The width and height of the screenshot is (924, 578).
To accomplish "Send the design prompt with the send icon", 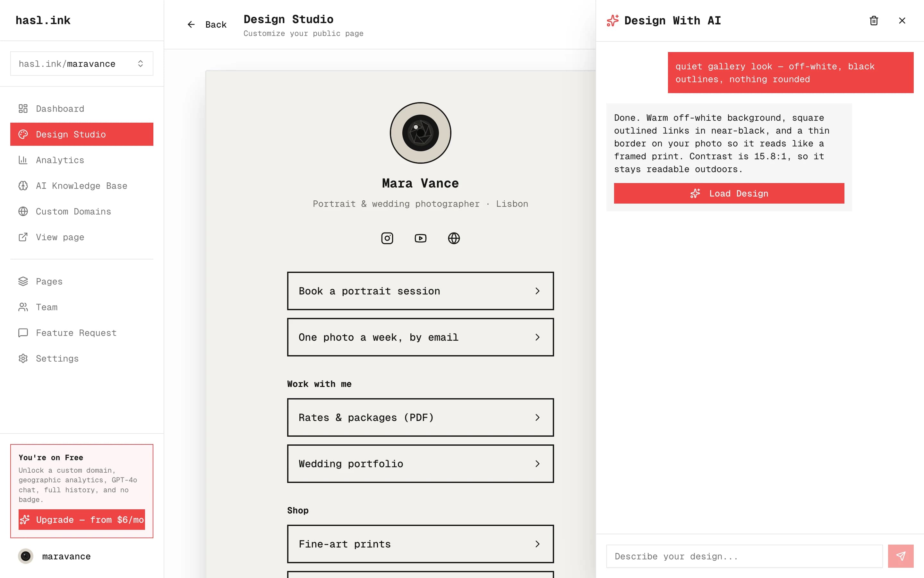I will 901,556.
